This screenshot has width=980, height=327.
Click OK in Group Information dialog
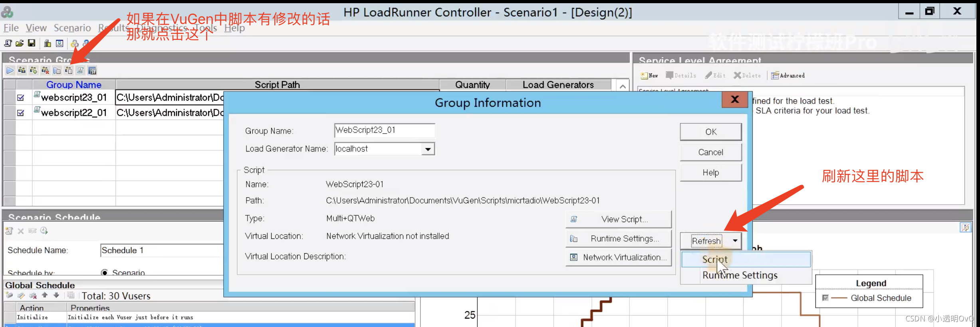click(x=711, y=132)
